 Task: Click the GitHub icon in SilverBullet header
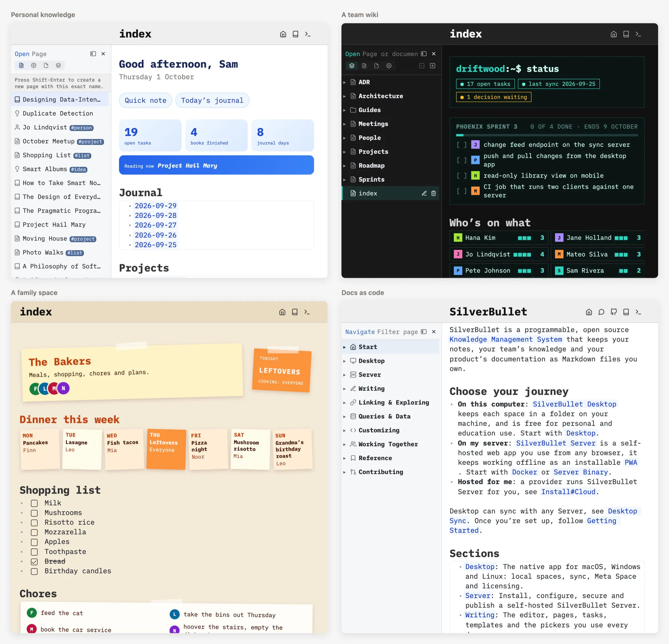click(x=614, y=312)
